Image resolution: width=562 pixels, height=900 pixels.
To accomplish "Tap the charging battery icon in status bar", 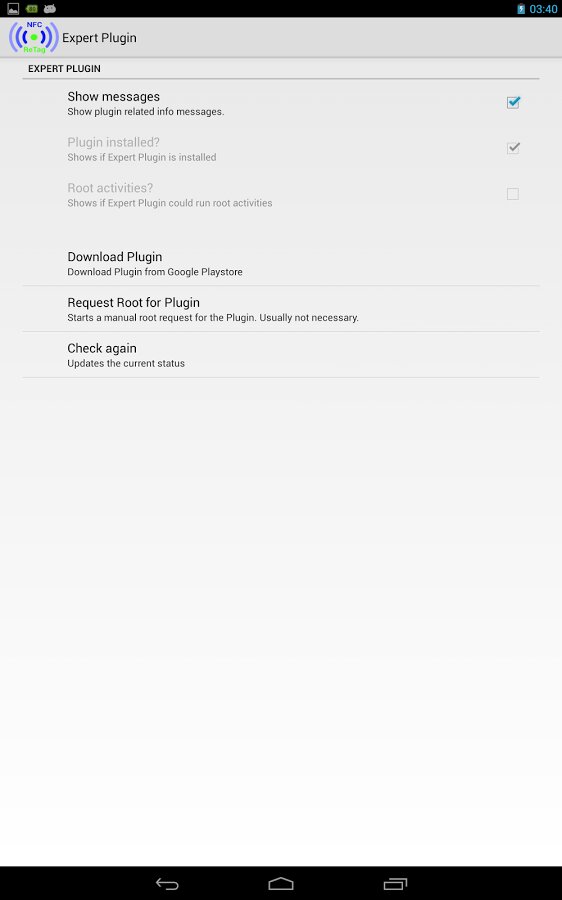I will (521, 9).
